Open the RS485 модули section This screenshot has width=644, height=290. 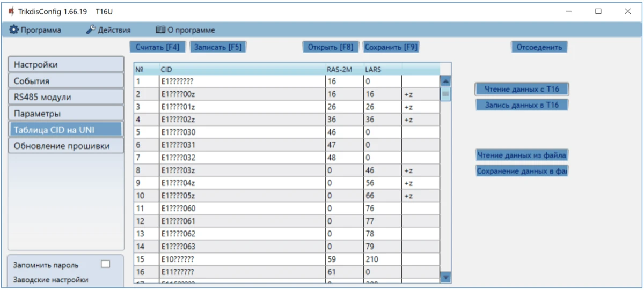(x=65, y=97)
